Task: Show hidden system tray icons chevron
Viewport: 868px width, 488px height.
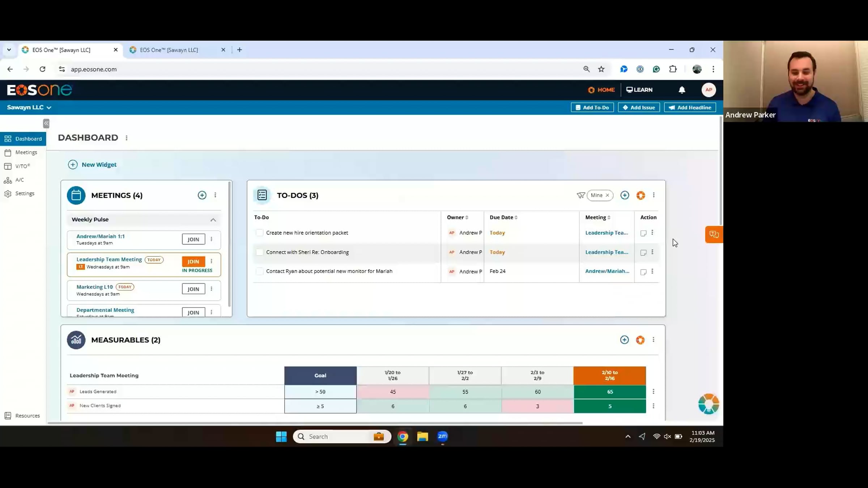Action: click(x=628, y=437)
